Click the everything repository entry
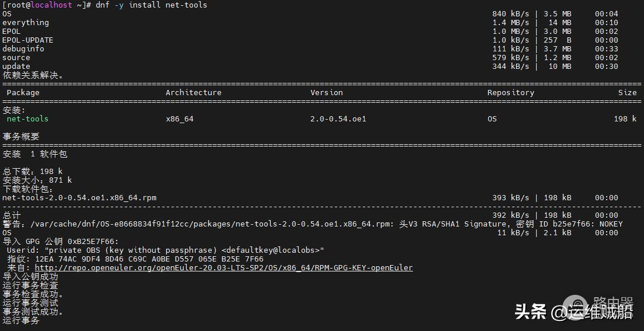 tap(26, 23)
